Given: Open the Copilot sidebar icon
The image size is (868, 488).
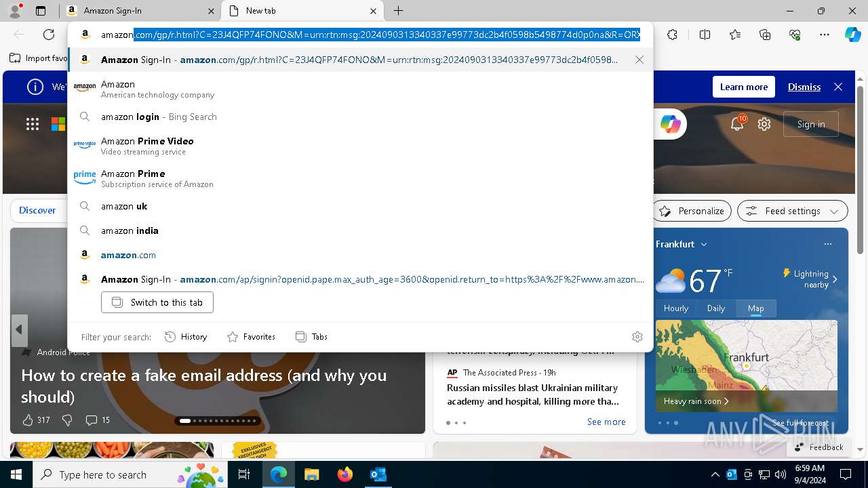Looking at the screenshot, I should 852,35.
